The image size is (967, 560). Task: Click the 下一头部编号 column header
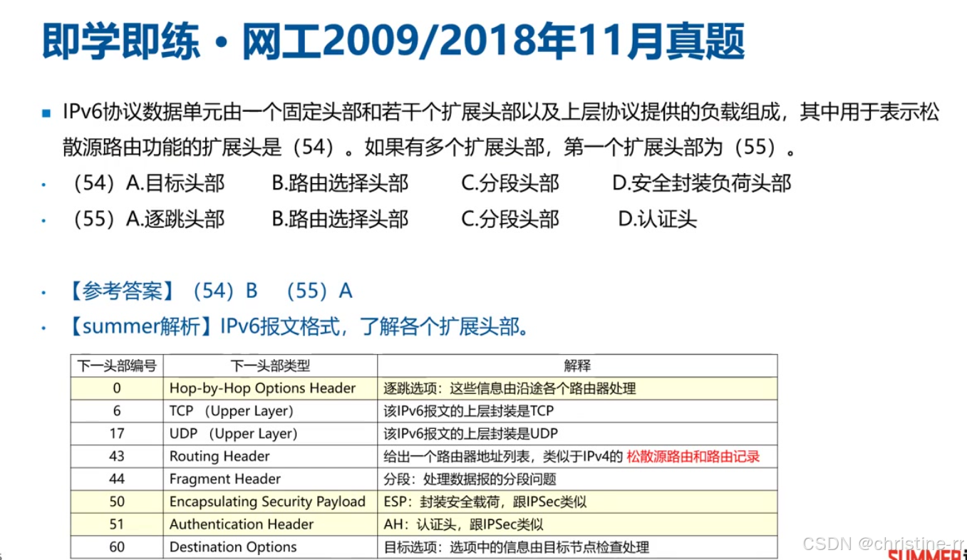point(117,366)
